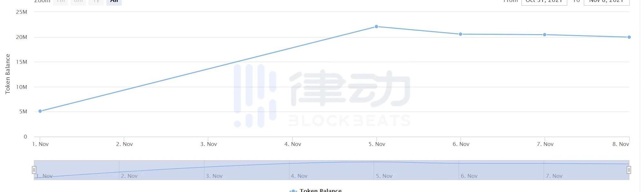The width and height of the screenshot is (644, 192).
Task: Click the Token Balance legend marker icon
Action: [x=293, y=191]
